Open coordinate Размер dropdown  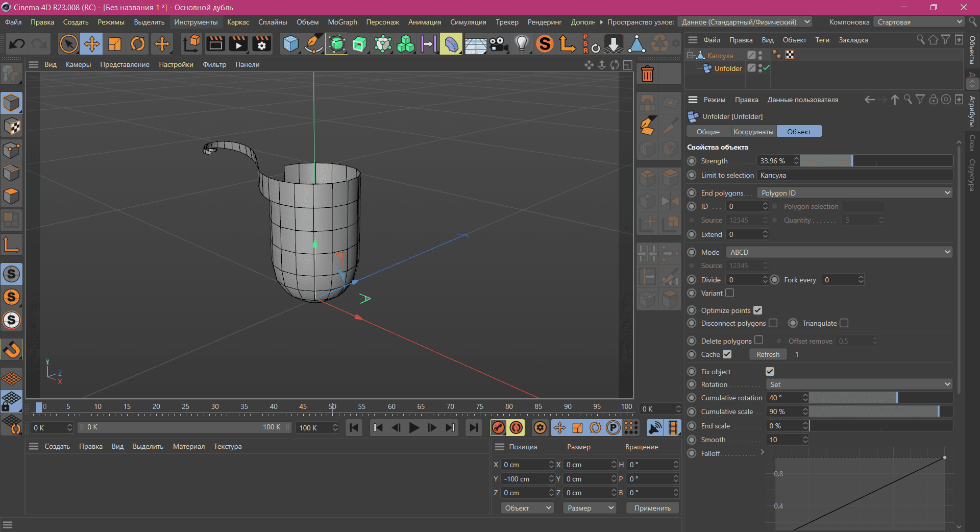590,508
